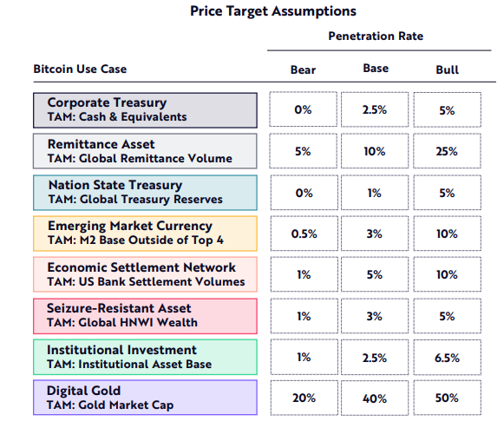Select Corporate Treasury base cell 2.5%
The height and width of the screenshot is (441, 504).
375,109
